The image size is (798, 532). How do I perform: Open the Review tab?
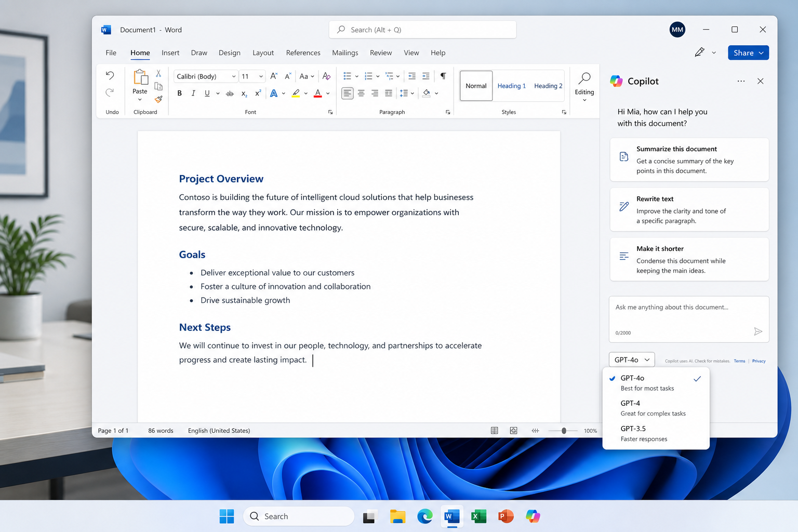click(381, 53)
